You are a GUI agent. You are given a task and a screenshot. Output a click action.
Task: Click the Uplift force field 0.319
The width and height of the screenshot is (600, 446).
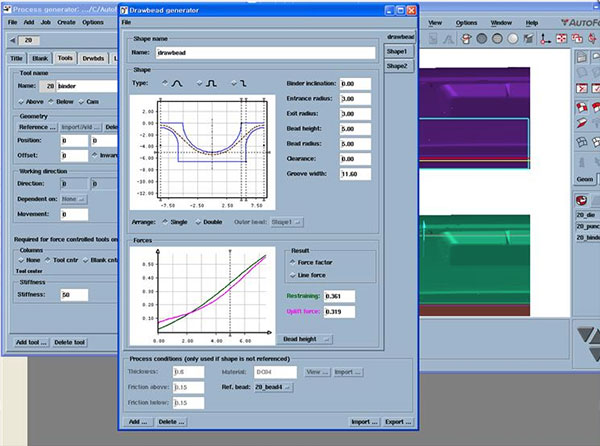(339, 312)
